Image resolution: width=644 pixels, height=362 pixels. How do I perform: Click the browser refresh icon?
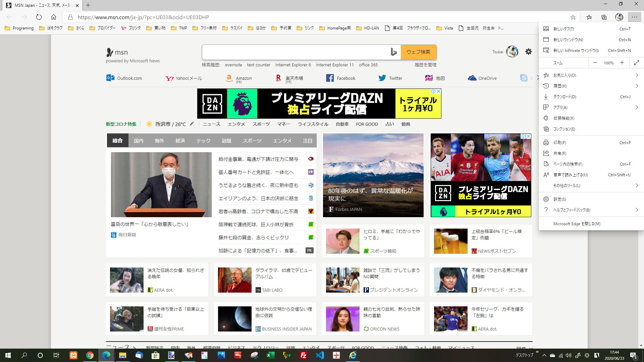tap(39, 17)
